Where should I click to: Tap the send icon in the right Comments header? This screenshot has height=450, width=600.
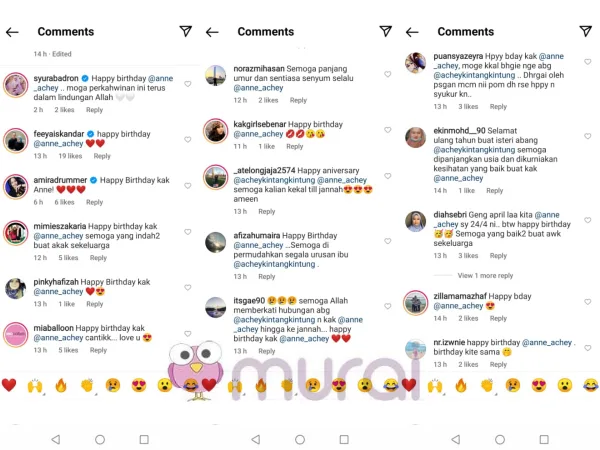coord(586,32)
